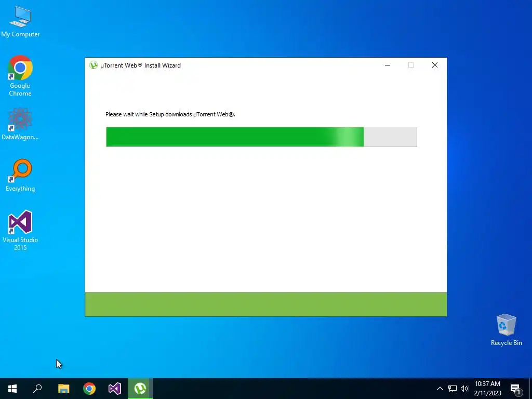
Task: Open network status tray icon
Action: [x=453, y=389]
